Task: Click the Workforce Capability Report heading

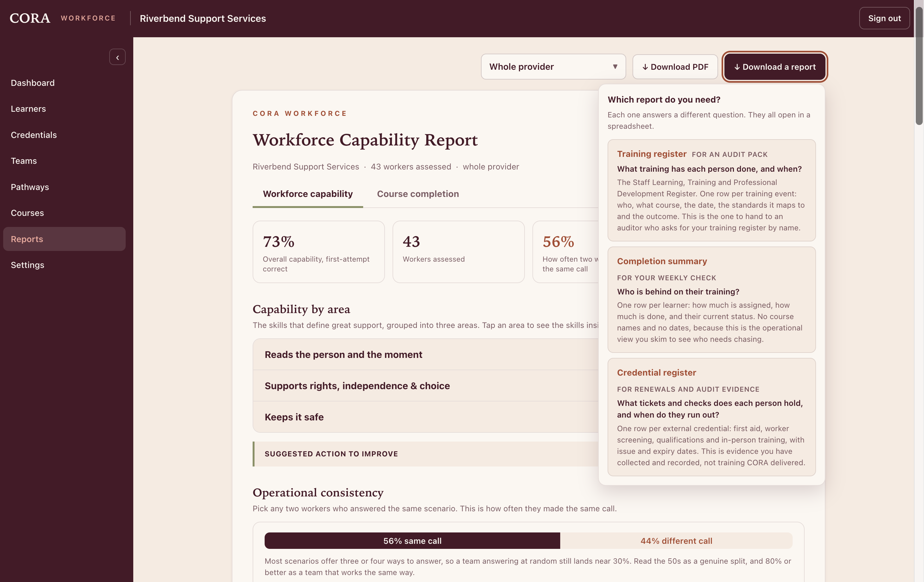Action: 365,140
